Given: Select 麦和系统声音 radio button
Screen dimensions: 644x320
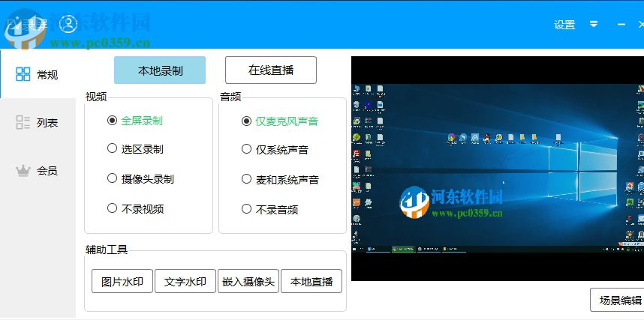Looking at the screenshot, I should [x=280, y=179].
